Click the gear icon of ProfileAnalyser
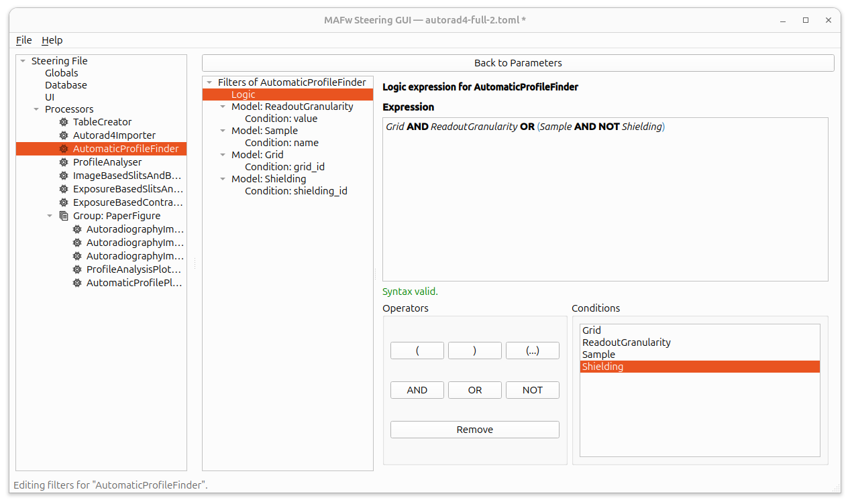Viewport: 850px width, 504px height. tap(64, 162)
